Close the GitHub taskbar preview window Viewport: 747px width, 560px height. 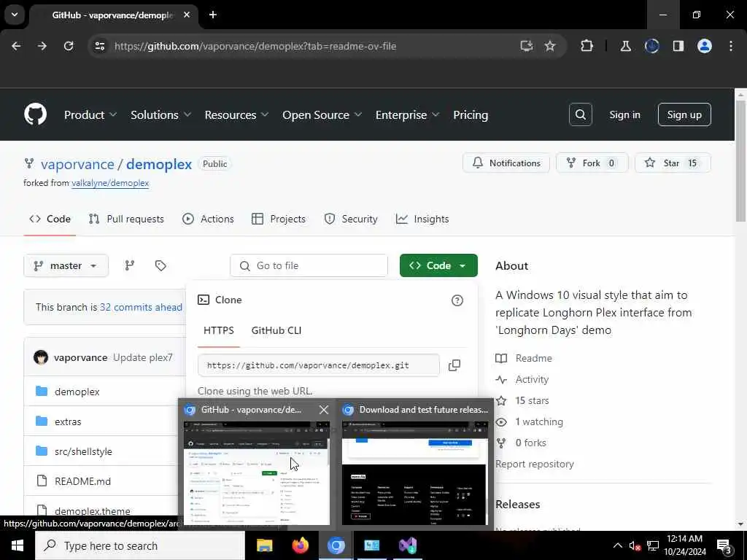coord(323,410)
